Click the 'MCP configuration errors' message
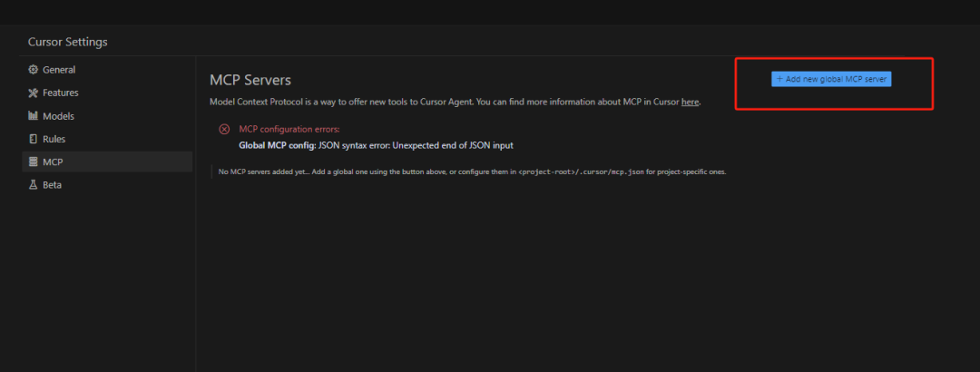Image resolution: width=980 pixels, height=372 pixels. (289, 130)
